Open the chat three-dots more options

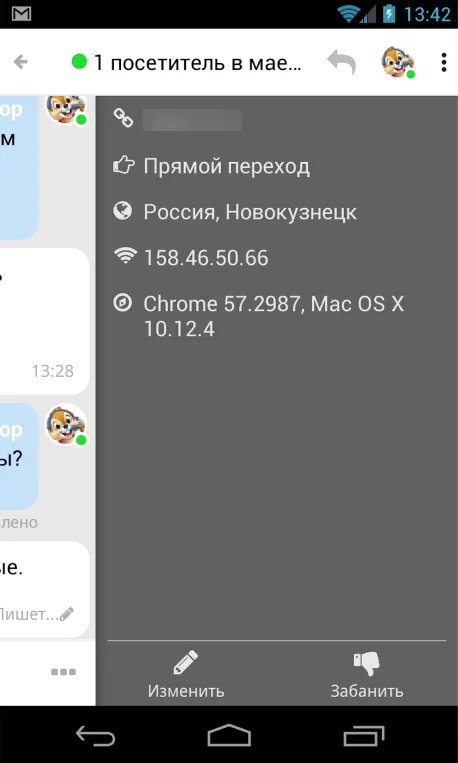[x=64, y=672]
